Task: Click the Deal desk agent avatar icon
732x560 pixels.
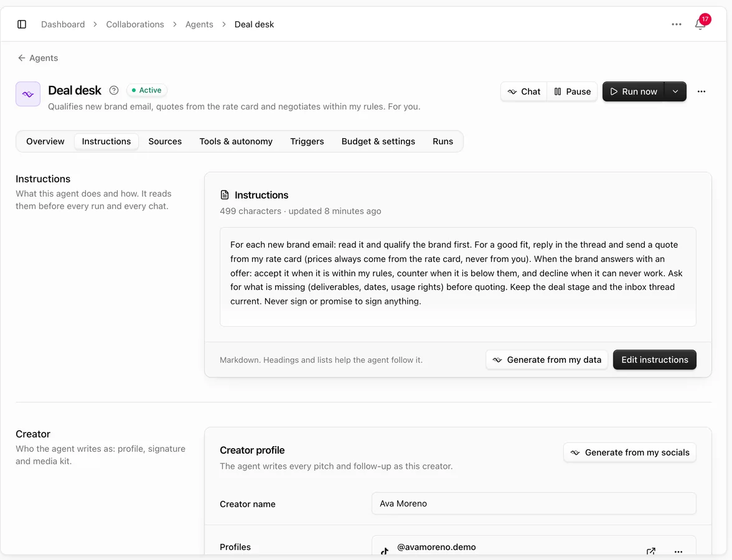Action: [x=28, y=94]
